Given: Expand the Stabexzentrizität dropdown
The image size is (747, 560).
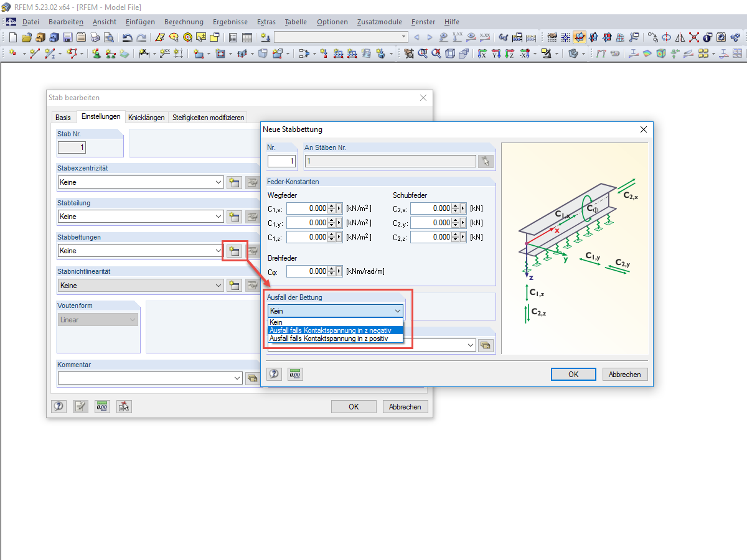Looking at the screenshot, I should 218,183.
